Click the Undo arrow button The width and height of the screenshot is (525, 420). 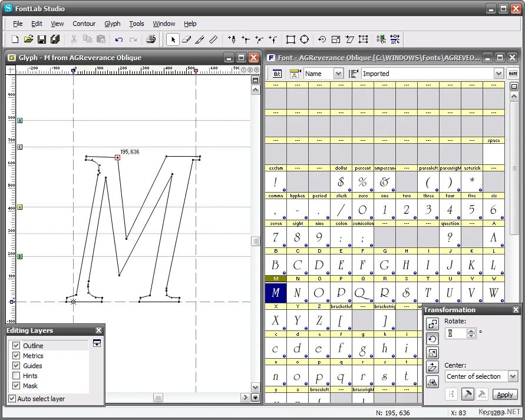(x=118, y=39)
